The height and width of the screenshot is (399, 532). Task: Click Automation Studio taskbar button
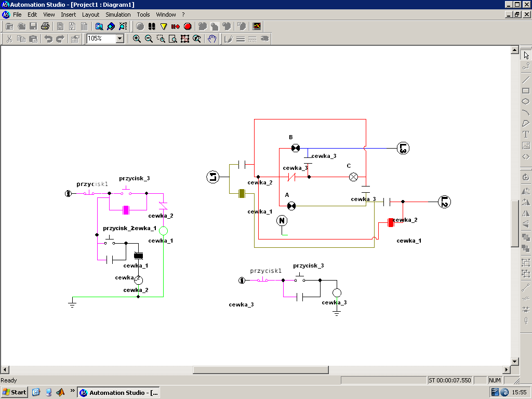coord(118,392)
